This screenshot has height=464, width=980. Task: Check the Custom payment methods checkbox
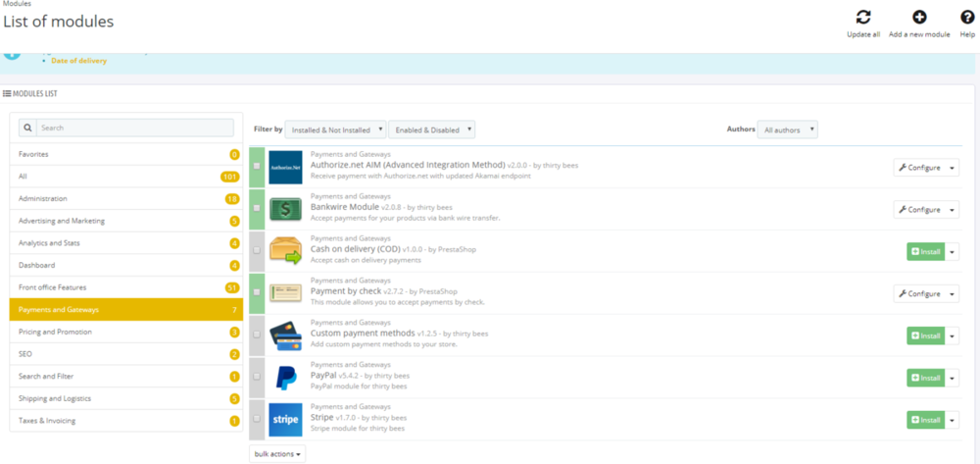click(x=256, y=334)
